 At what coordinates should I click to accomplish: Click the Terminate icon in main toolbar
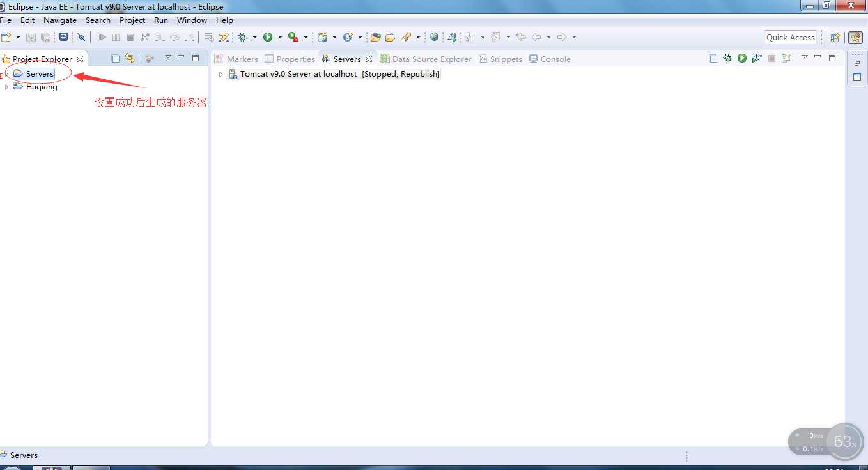point(130,37)
